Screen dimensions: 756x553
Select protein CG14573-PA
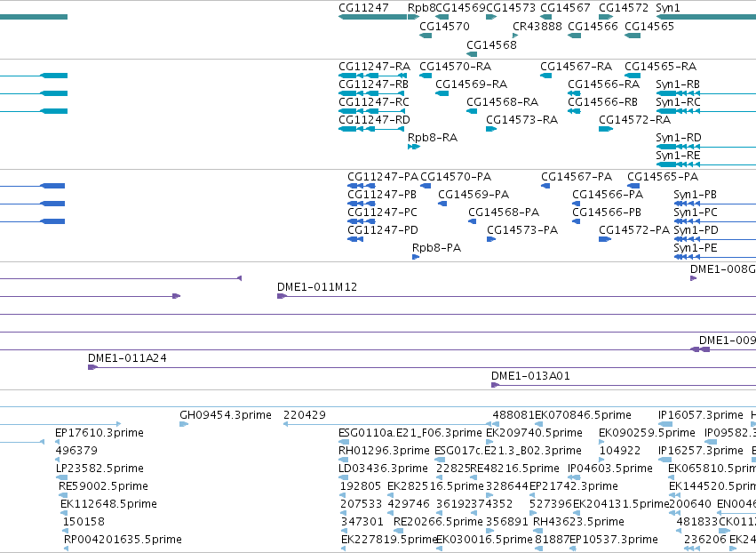pos(522,230)
